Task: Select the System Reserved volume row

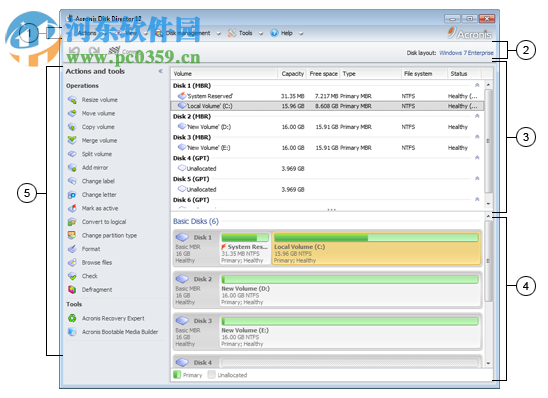Action: [x=327, y=96]
